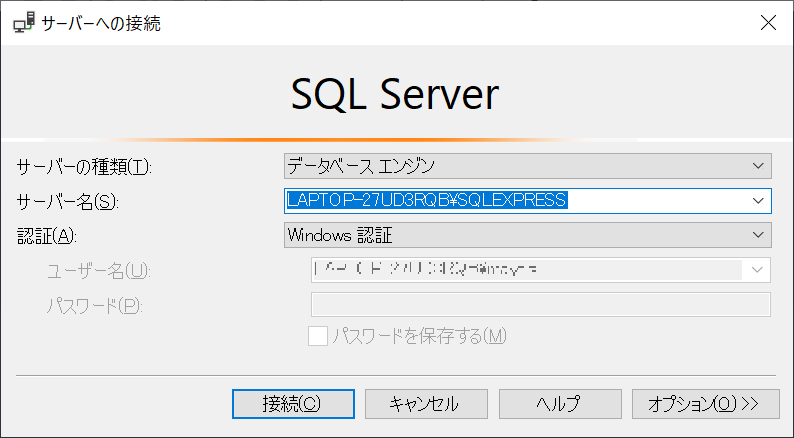
Task: Click the SQL Server banner heading
Action: (395, 95)
